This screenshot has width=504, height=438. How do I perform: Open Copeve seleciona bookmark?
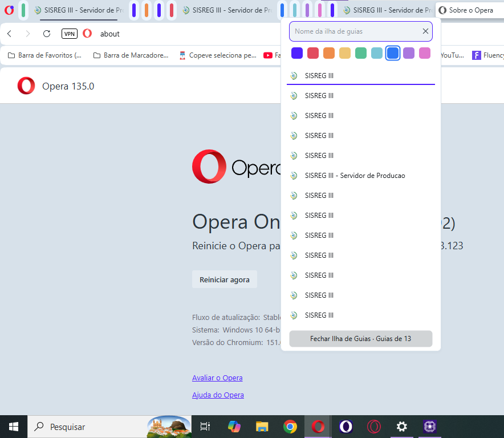pyautogui.click(x=218, y=55)
